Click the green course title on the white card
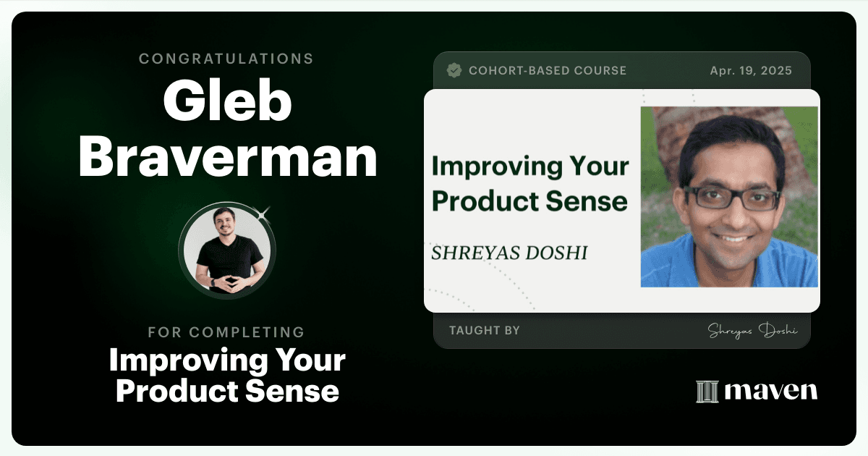The height and width of the screenshot is (456, 868). coord(529,183)
